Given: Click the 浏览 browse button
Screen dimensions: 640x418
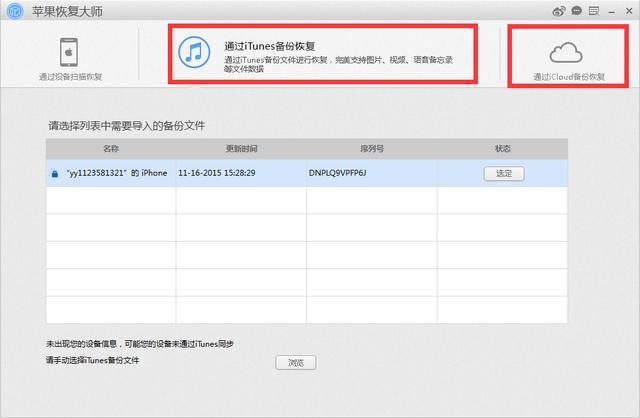Looking at the screenshot, I should [296, 362].
